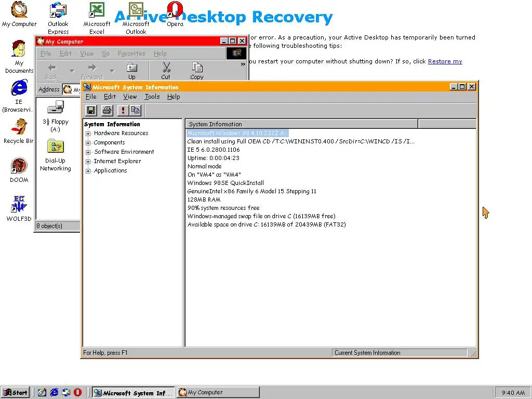The image size is (532, 399).
Task: Open Help menu in System Information
Action: pos(174,97)
